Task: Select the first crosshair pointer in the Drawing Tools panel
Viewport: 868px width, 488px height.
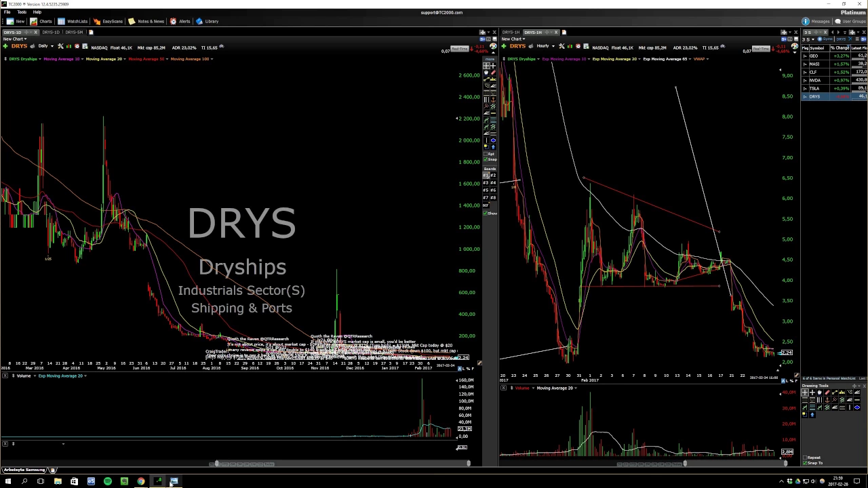Action: click(x=805, y=392)
